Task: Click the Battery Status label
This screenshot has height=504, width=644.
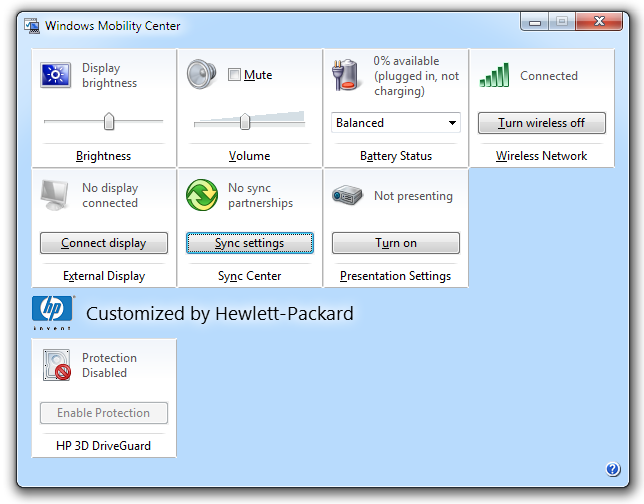Action: coord(396,156)
